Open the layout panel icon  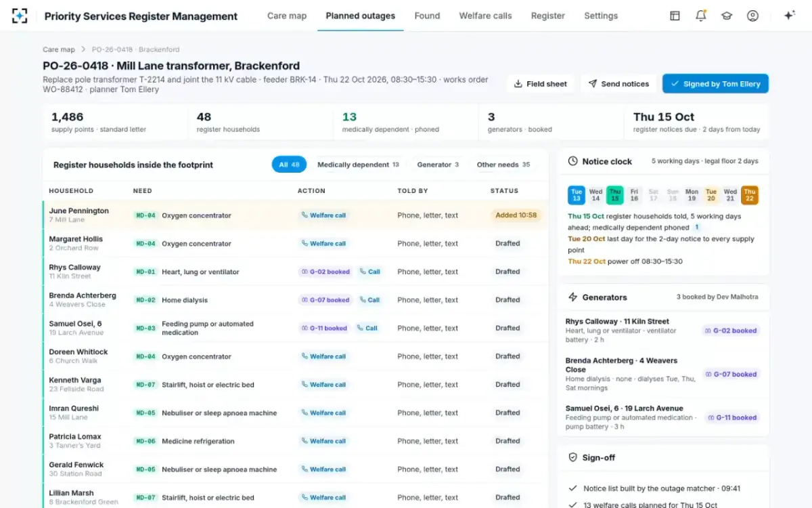point(675,16)
